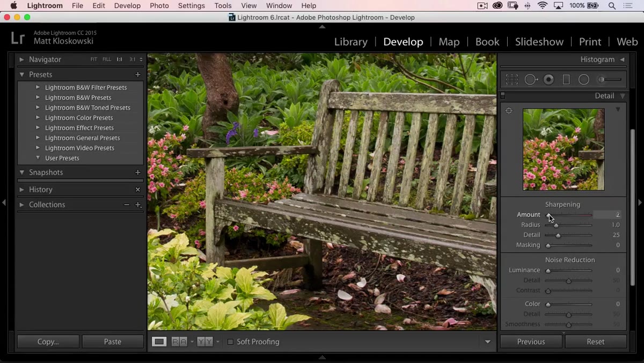
Task: Open the Settings menu
Action: 192,6
